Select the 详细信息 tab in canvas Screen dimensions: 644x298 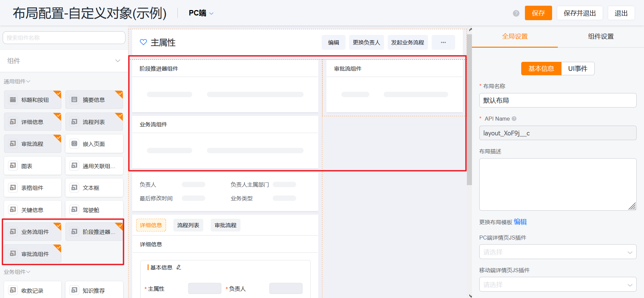151,225
